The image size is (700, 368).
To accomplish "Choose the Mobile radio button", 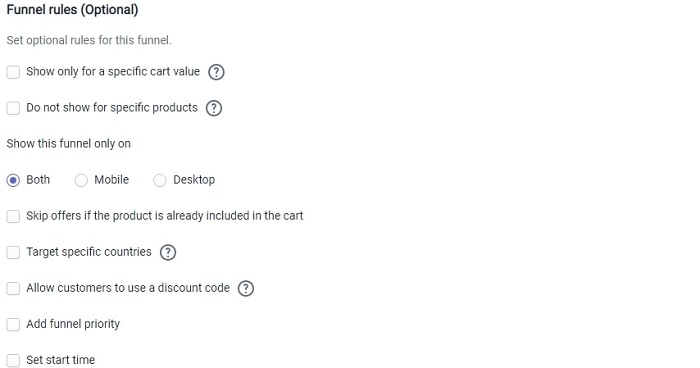I will pyautogui.click(x=81, y=180).
